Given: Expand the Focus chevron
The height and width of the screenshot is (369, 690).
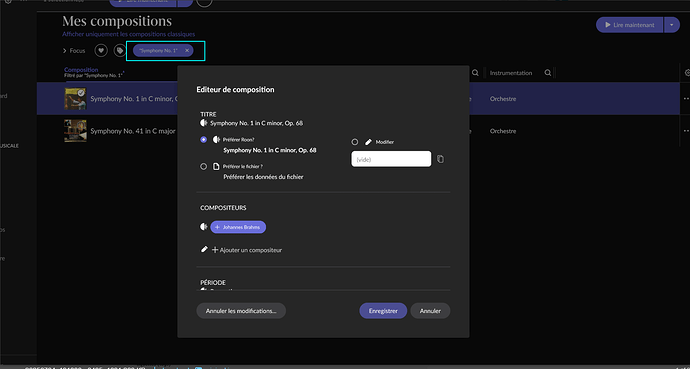Looking at the screenshot, I should (x=64, y=51).
